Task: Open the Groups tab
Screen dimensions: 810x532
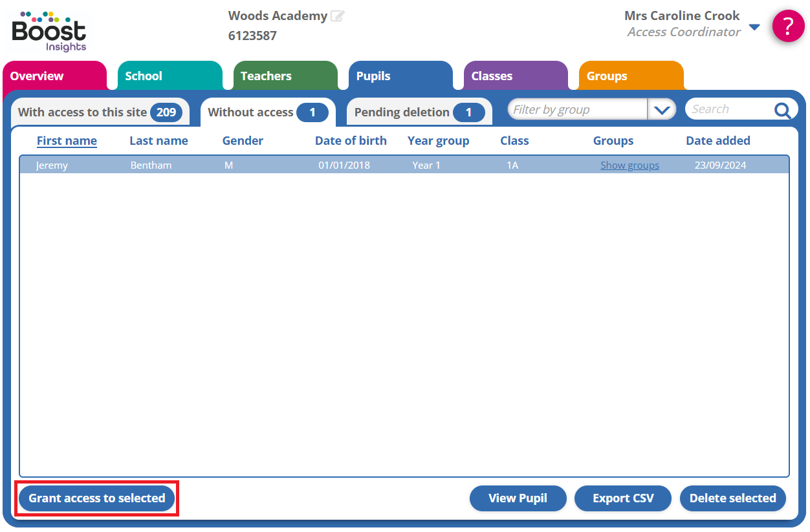Action: tap(630, 76)
